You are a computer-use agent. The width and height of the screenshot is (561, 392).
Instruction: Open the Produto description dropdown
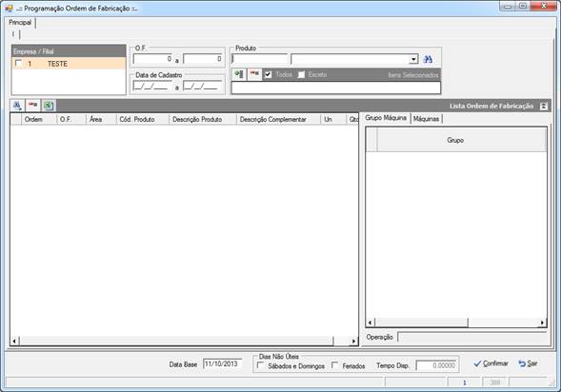coord(413,59)
